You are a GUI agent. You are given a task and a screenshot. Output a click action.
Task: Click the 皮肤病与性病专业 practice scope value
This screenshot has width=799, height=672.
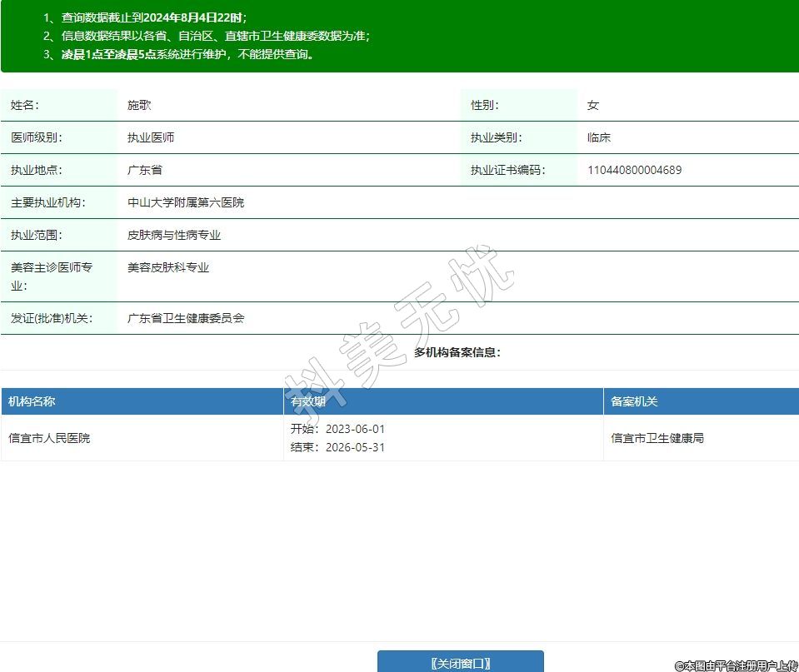(174, 235)
